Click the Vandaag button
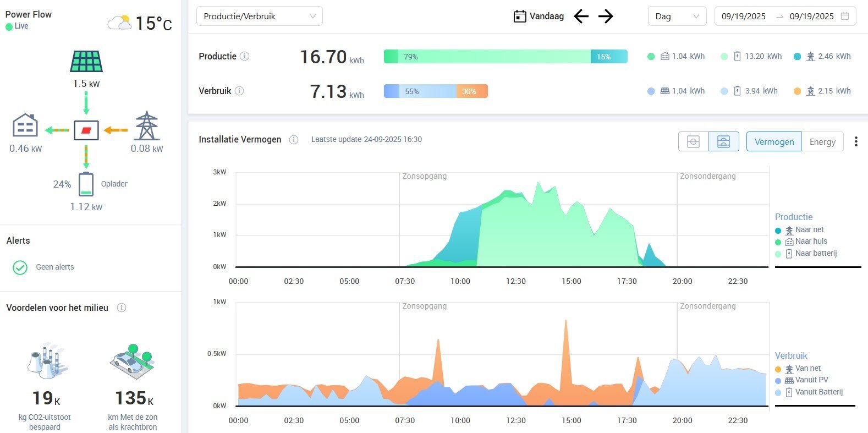 coord(539,17)
